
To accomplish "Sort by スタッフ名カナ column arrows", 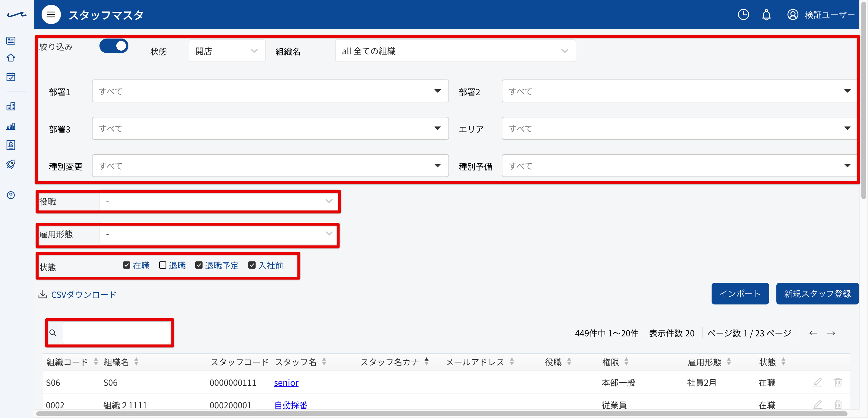I will [426, 362].
